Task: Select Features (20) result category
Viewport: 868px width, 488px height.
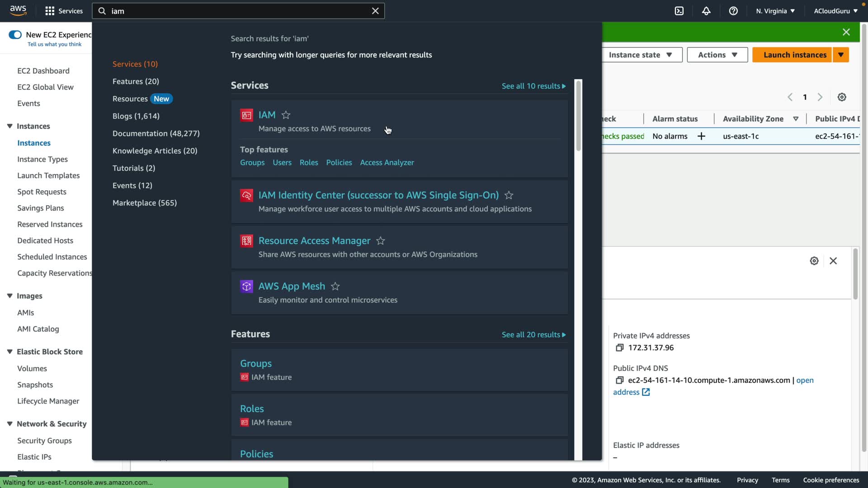Action: [136, 81]
